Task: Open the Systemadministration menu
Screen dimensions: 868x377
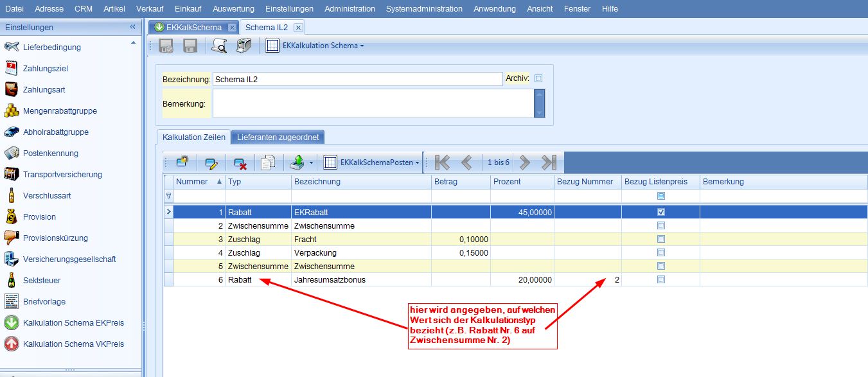Action: point(424,8)
